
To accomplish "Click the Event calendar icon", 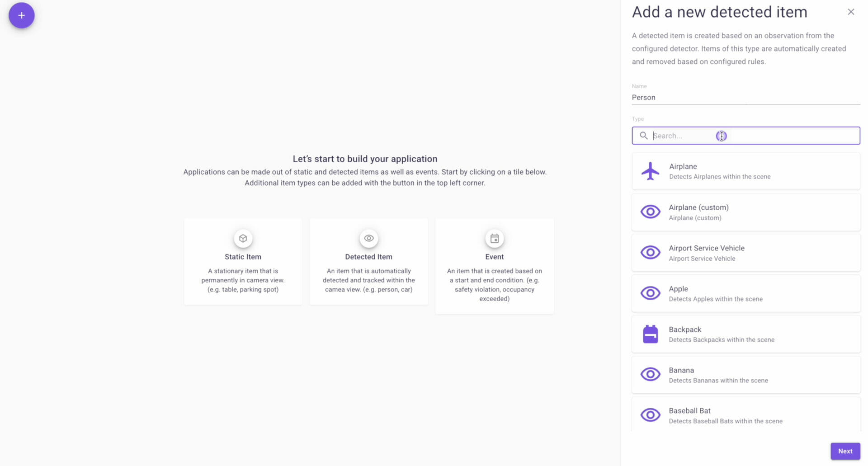I will point(494,238).
